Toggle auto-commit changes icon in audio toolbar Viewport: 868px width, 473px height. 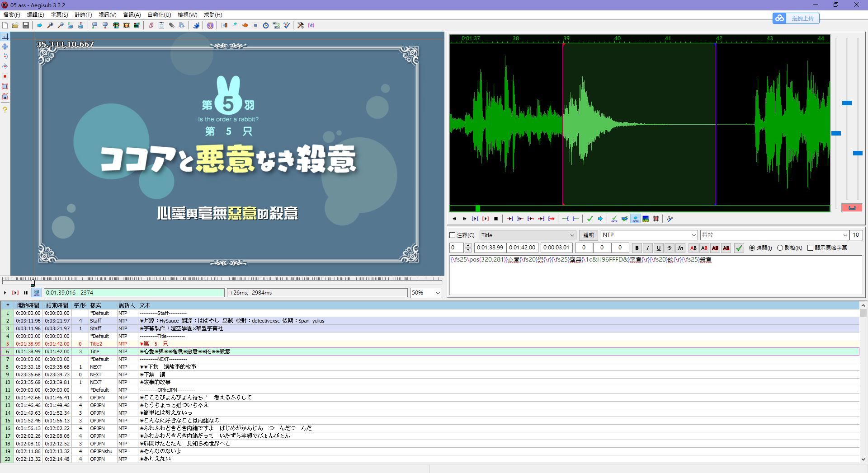(x=614, y=219)
